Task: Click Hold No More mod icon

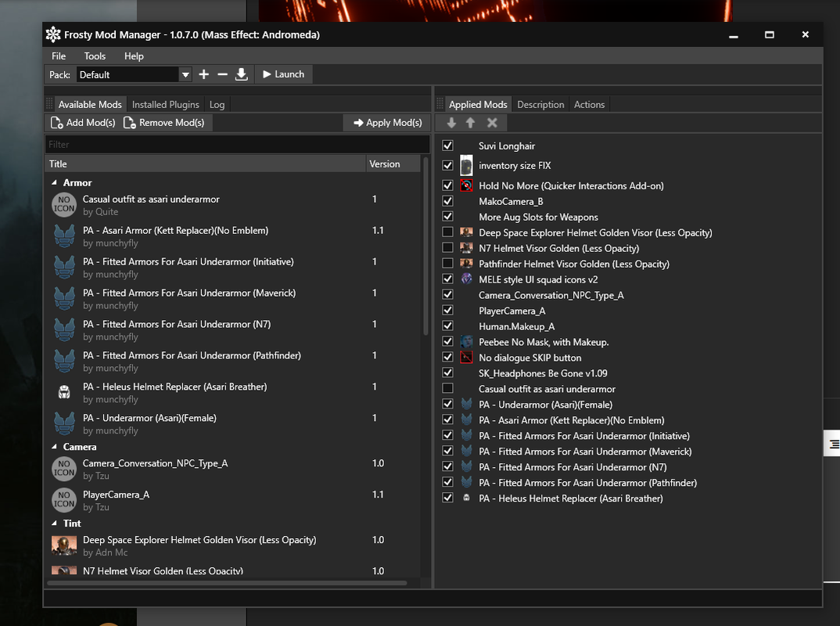Action: tap(467, 185)
